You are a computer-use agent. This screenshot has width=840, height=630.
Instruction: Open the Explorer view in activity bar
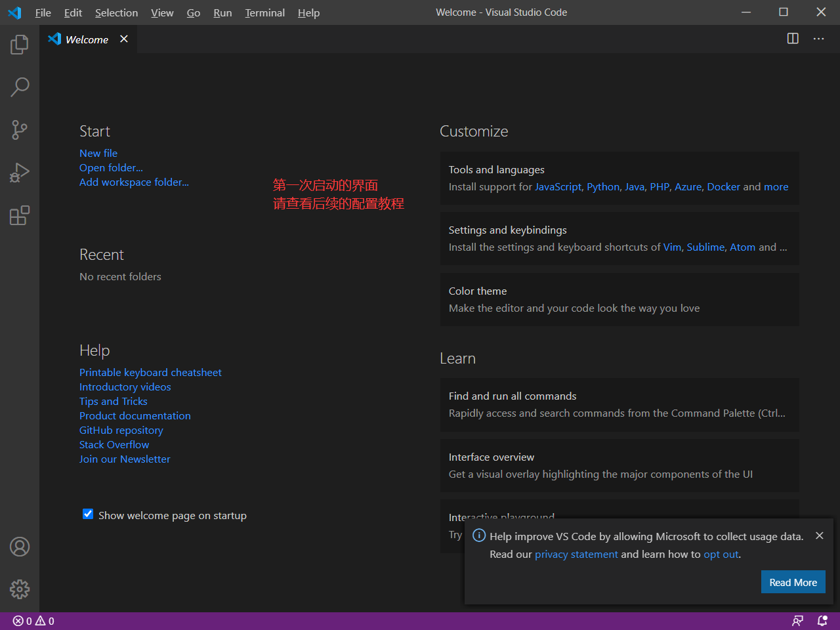20,45
